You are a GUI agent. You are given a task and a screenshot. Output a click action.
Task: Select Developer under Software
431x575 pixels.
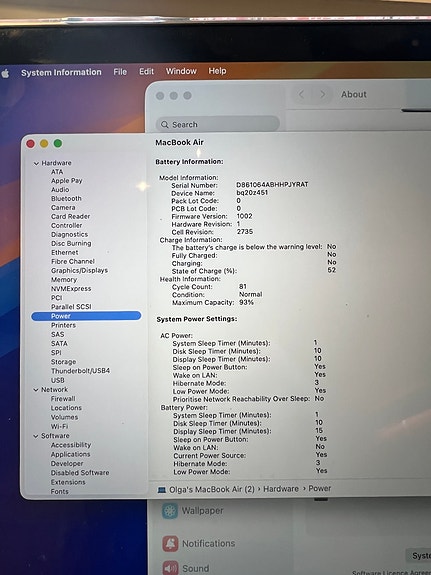[x=67, y=464]
